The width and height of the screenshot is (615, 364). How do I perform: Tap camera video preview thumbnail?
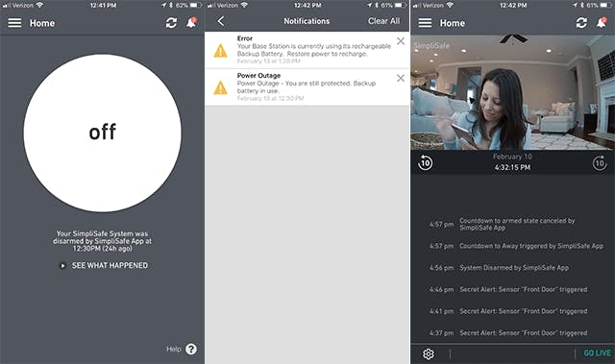512,92
